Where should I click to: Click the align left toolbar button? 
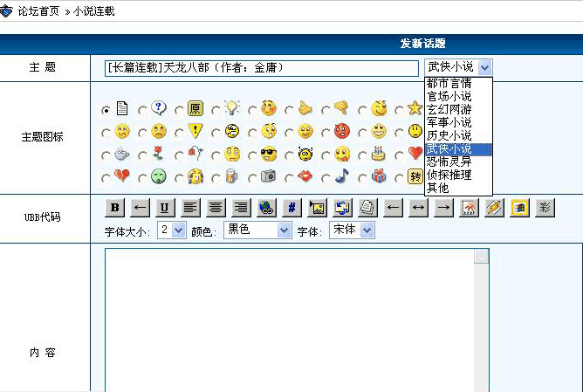(x=190, y=208)
